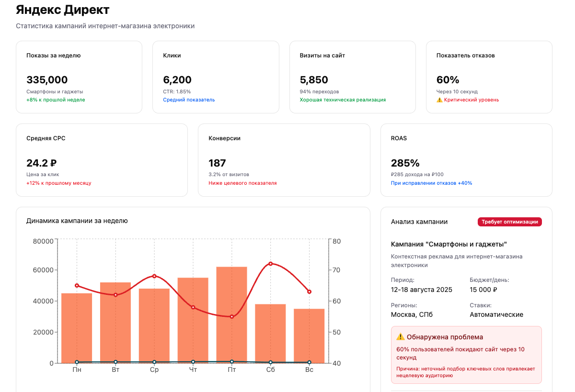575x392 pixels.
Task: Click the orange bar for Ср
Action: (x=154, y=326)
